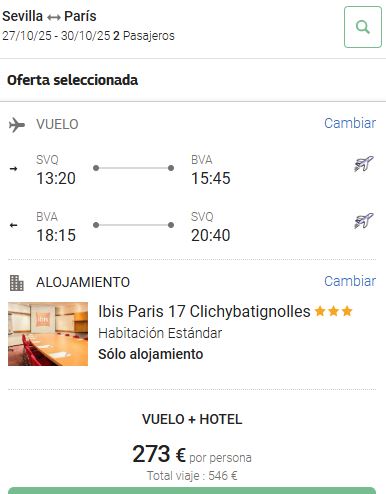Click the airplane icon beside VUELO
This screenshot has height=494, width=386.
coord(17,125)
